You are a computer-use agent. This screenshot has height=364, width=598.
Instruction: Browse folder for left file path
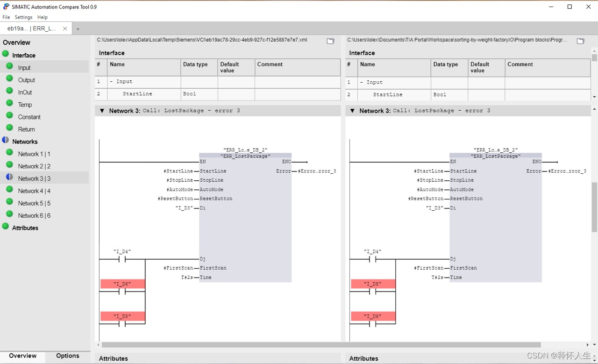coord(330,41)
